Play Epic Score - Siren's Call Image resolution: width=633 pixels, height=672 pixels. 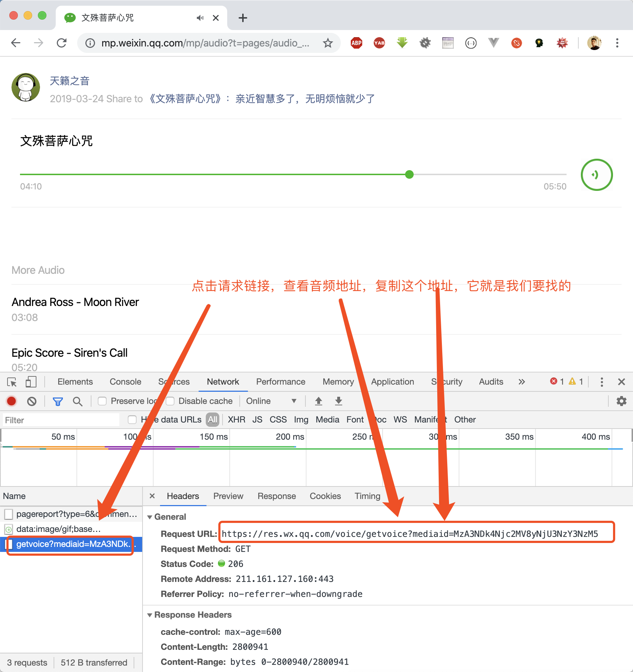70,353
